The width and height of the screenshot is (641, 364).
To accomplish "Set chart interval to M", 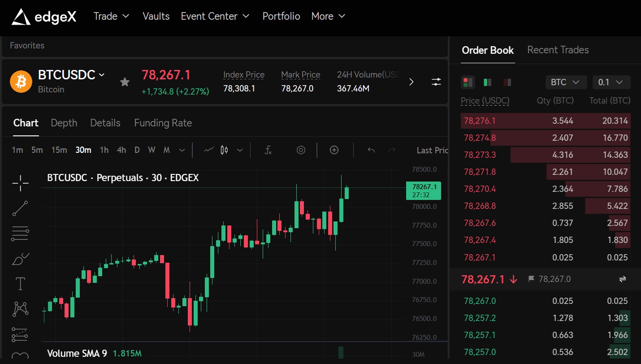I will click(x=167, y=150).
